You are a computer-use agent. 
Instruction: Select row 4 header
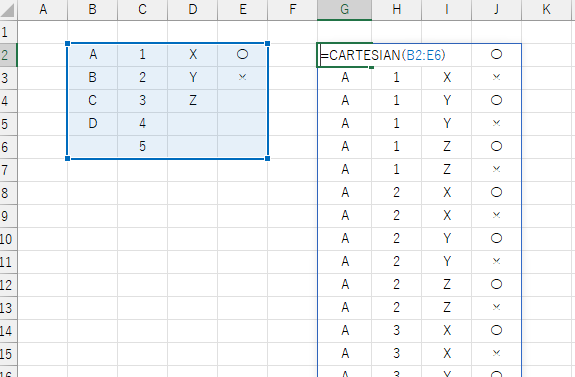[x=8, y=101]
